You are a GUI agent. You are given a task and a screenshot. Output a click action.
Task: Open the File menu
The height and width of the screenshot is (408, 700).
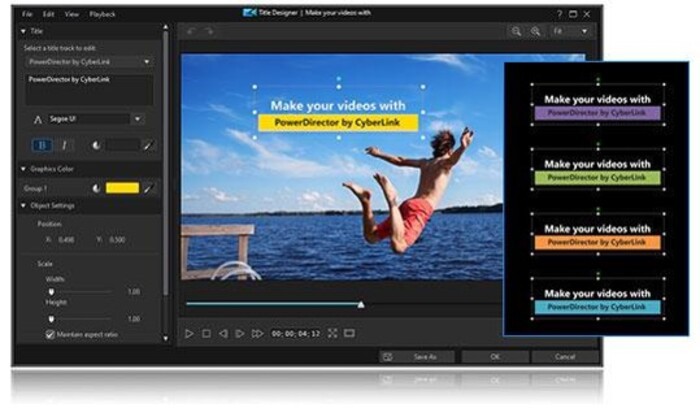pyautogui.click(x=27, y=14)
